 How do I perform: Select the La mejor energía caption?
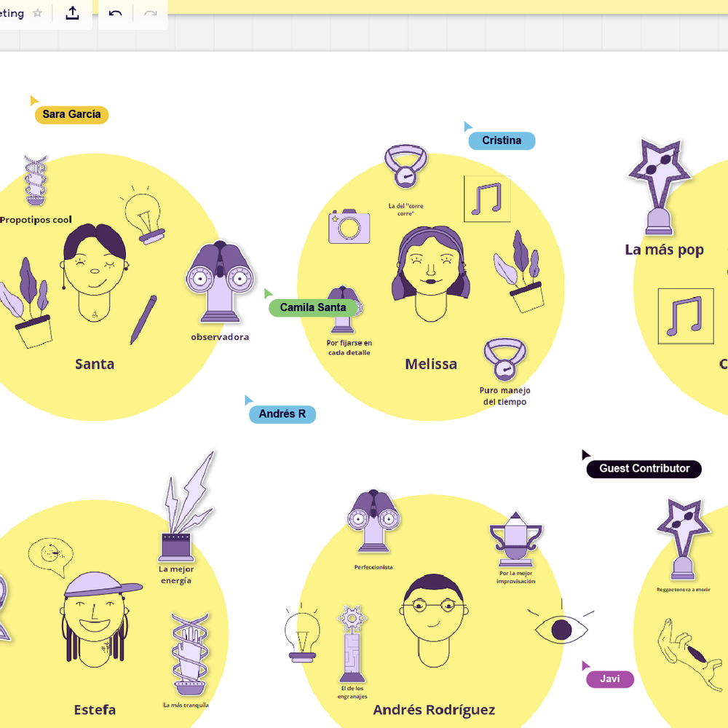pos(176,575)
